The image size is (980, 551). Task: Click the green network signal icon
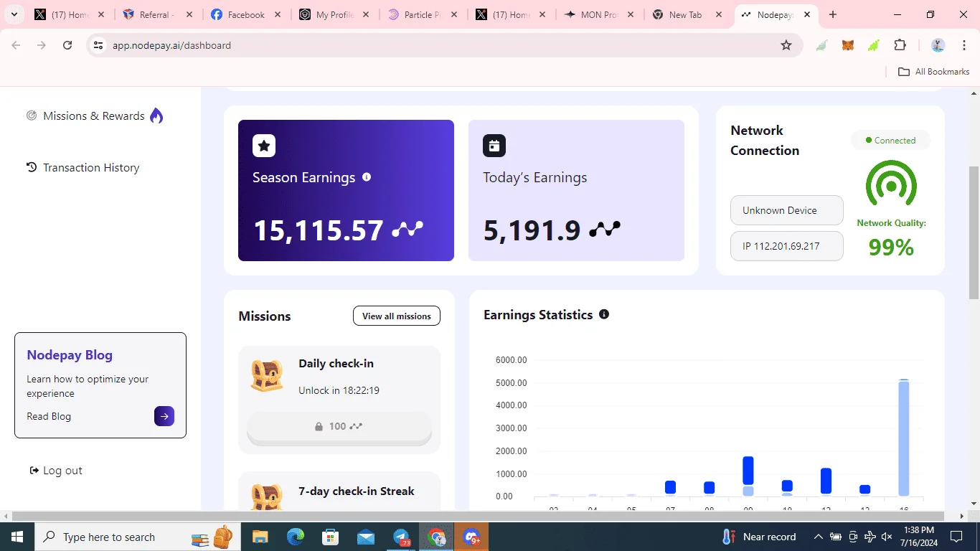click(x=891, y=184)
